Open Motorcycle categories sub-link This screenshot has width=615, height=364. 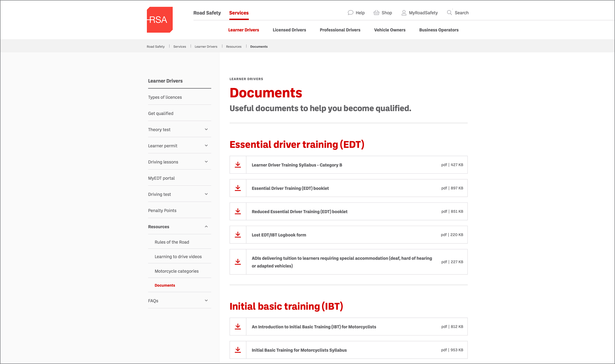tap(177, 271)
